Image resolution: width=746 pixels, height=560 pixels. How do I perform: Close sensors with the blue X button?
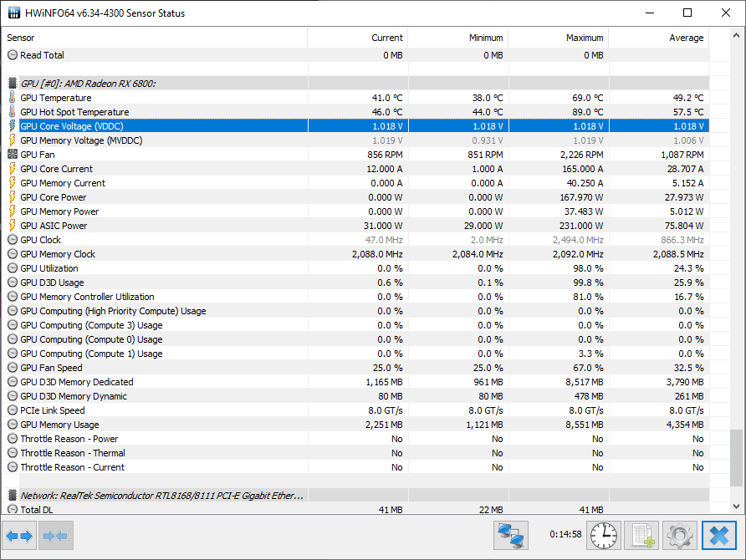(719, 535)
